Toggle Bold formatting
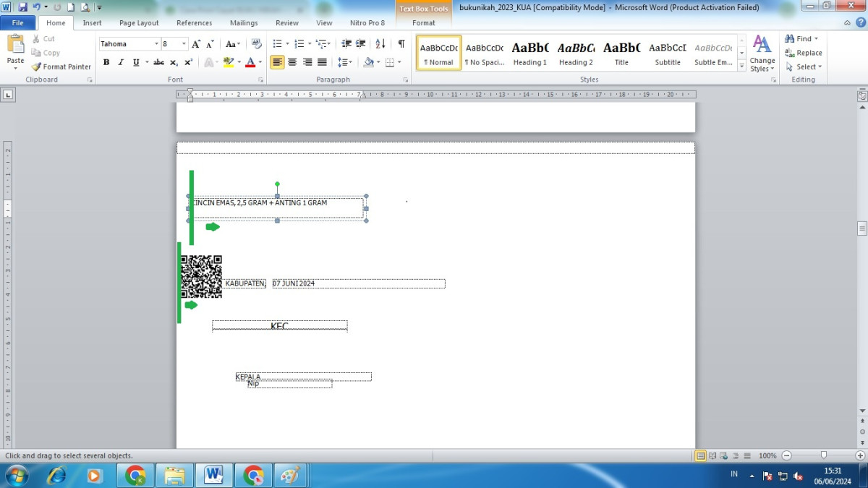The image size is (868, 488). point(106,62)
